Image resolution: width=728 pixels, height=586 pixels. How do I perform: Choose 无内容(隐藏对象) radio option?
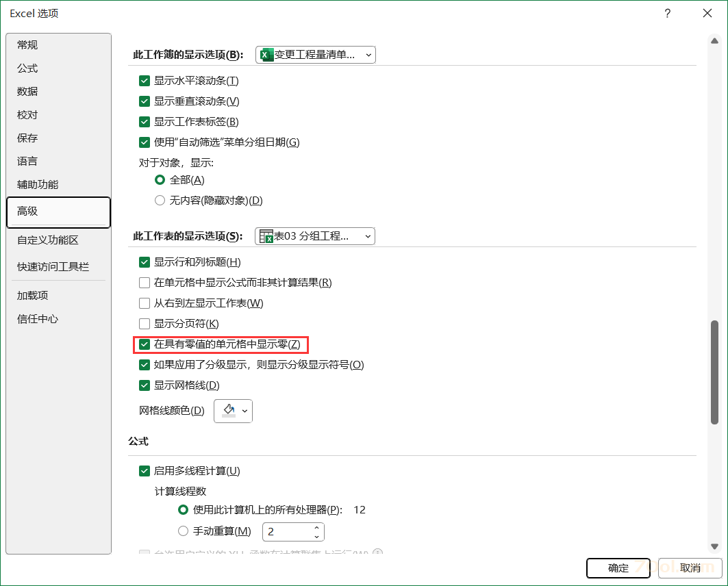click(160, 201)
